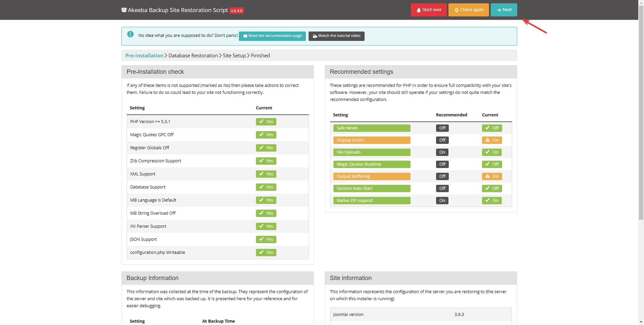The image size is (644, 325).
Task: Click the v.6.4.0 version badge
Action: point(236,11)
